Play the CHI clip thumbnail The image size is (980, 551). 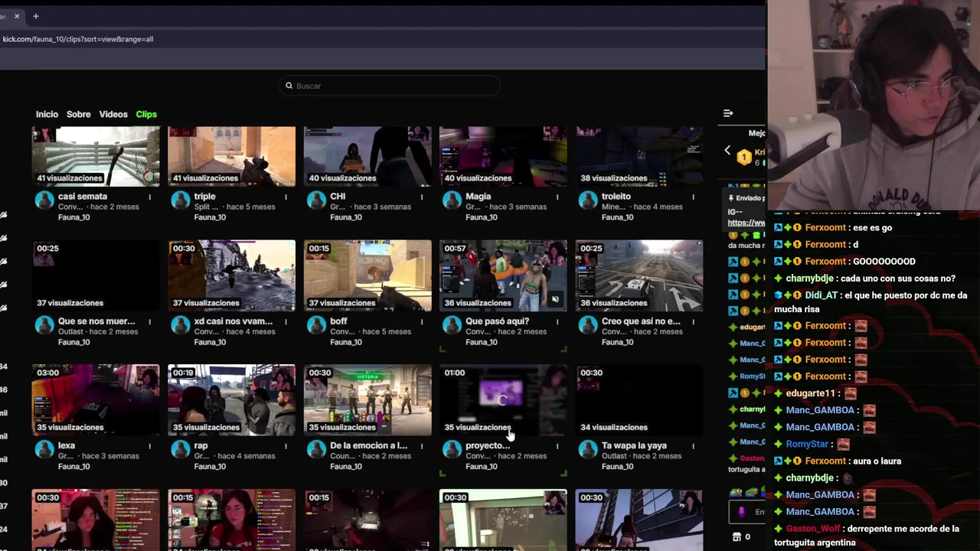(367, 156)
